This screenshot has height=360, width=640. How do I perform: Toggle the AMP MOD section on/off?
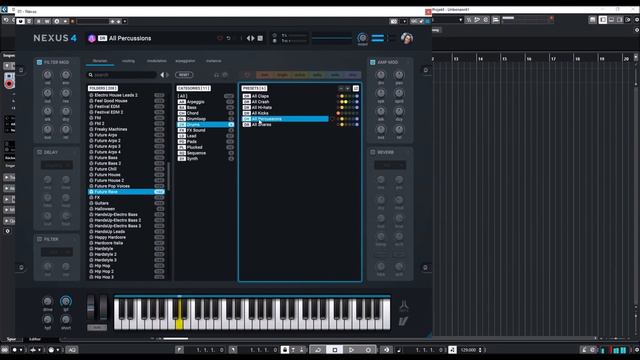tap(373, 62)
